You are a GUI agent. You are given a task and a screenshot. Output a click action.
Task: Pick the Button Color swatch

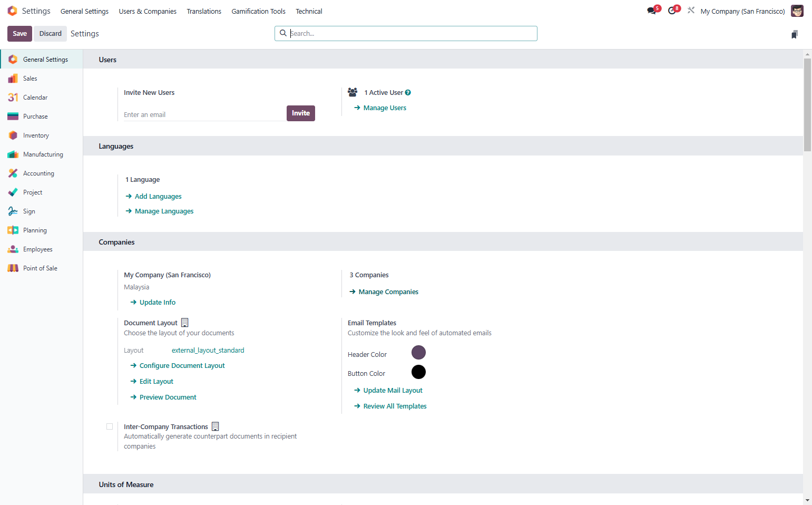pyautogui.click(x=418, y=372)
